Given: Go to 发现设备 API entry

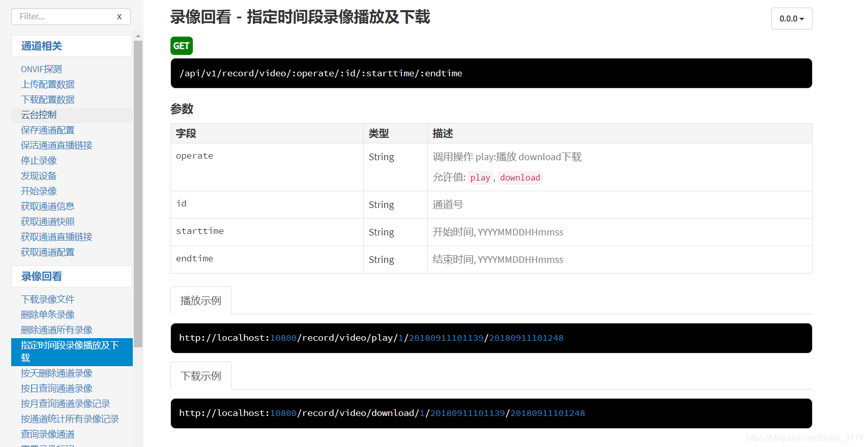Looking at the screenshot, I should pos(39,176).
